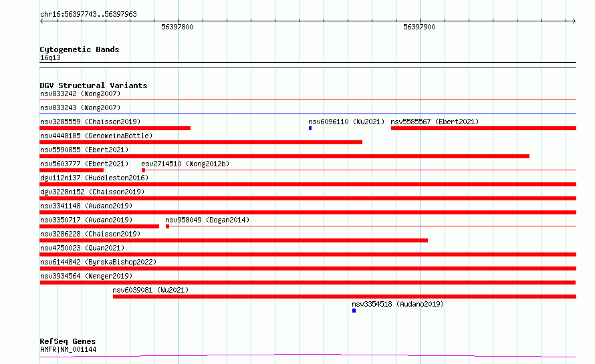This screenshot has height=364, width=595.
Task: Click the nsv833243 (Wong2007) variant label
Action: [x=80, y=108]
